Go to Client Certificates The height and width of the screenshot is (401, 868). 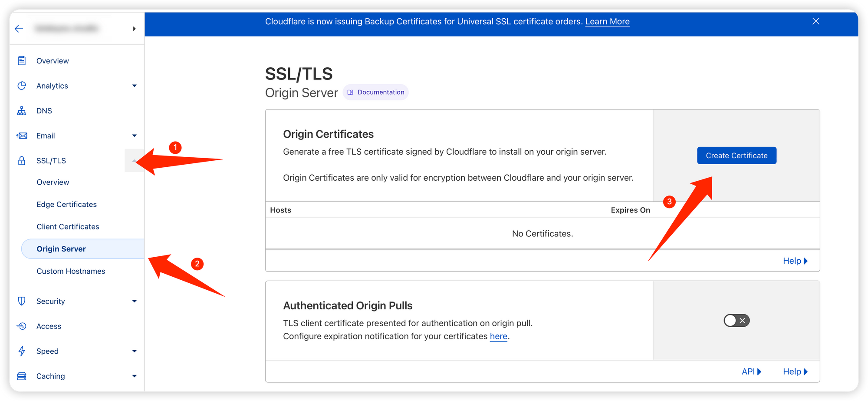[68, 227]
